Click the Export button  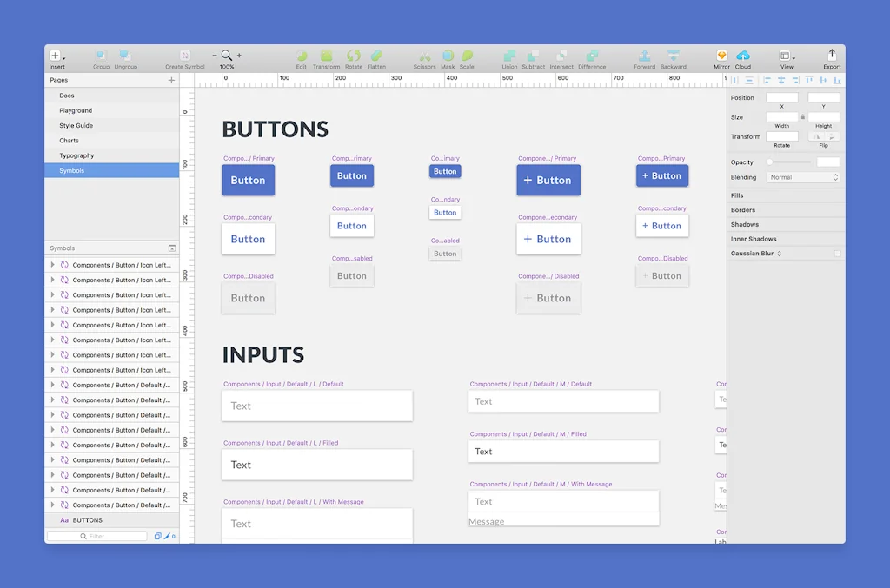[x=832, y=54]
